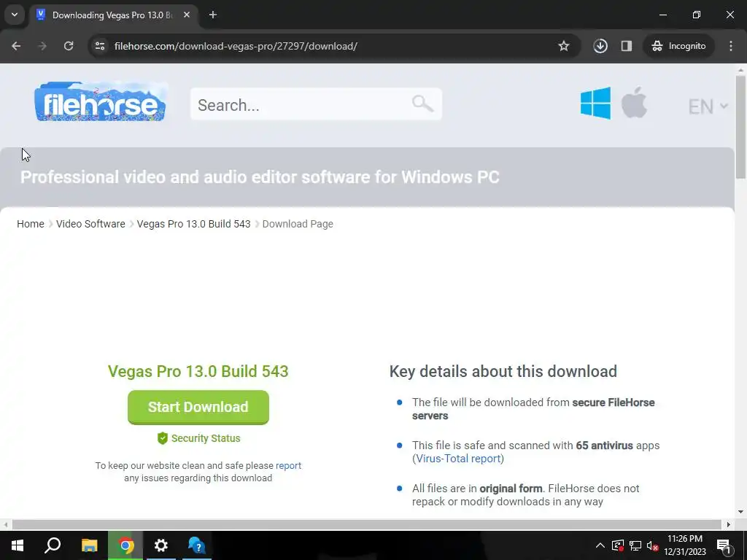Open the notification center icon
Viewport: 747px width, 560px height.
point(724,545)
